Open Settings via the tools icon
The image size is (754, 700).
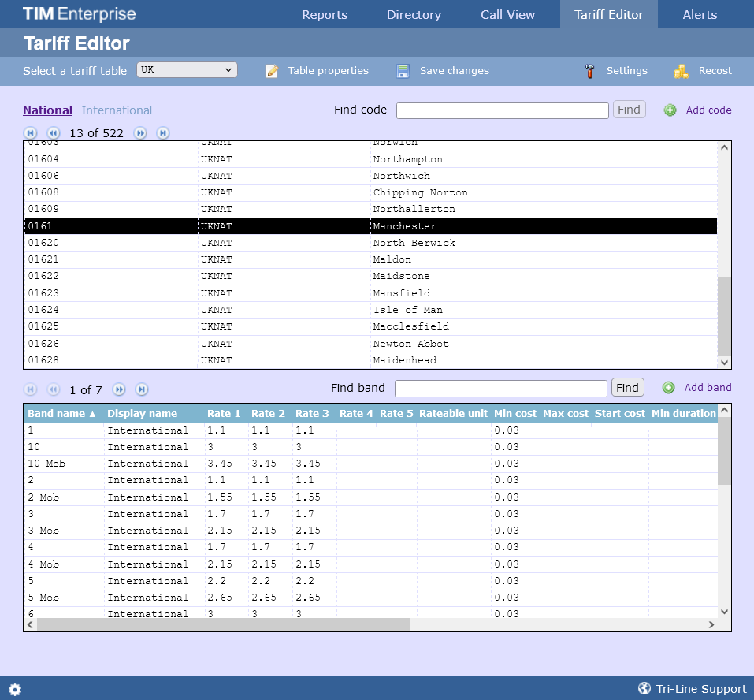coord(589,71)
